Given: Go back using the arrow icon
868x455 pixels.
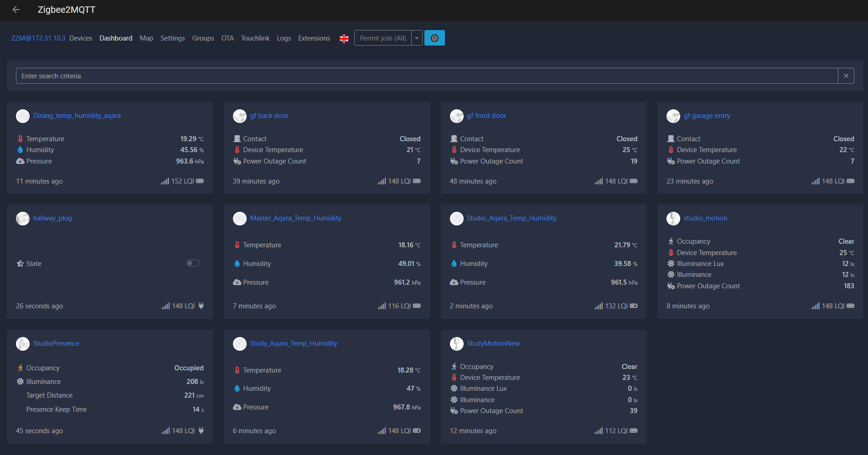Looking at the screenshot, I should (16, 10).
